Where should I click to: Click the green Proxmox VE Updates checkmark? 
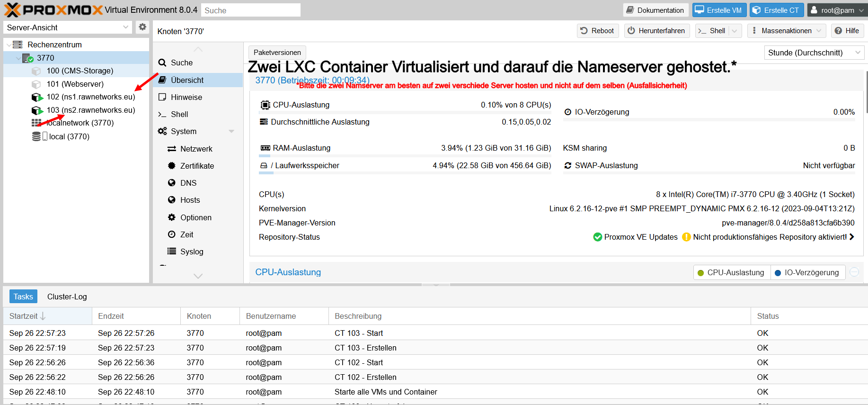click(598, 237)
